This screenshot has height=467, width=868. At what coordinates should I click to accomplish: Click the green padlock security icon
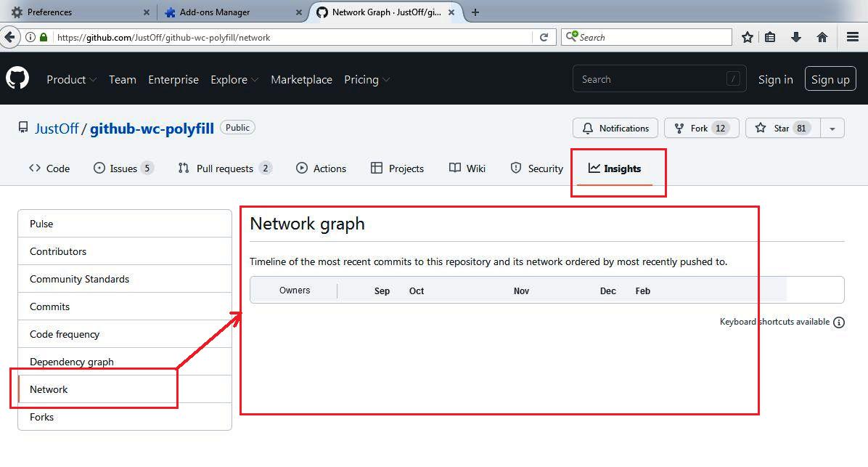tap(43, 37)
